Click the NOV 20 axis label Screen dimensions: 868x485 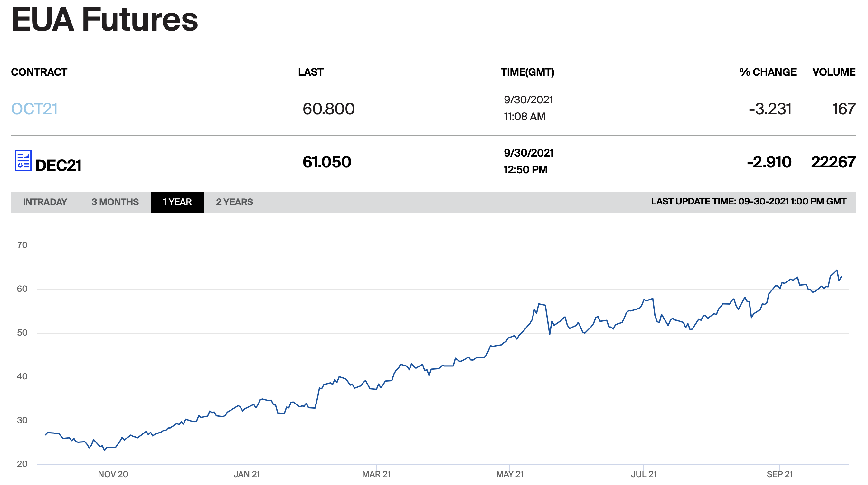(113, 474)
